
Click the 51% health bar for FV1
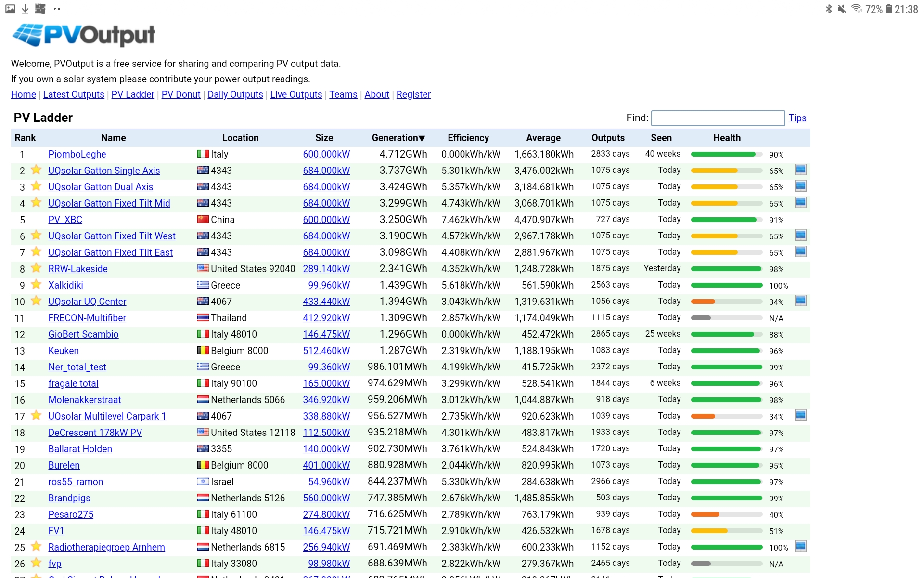[x=726, y=531]
